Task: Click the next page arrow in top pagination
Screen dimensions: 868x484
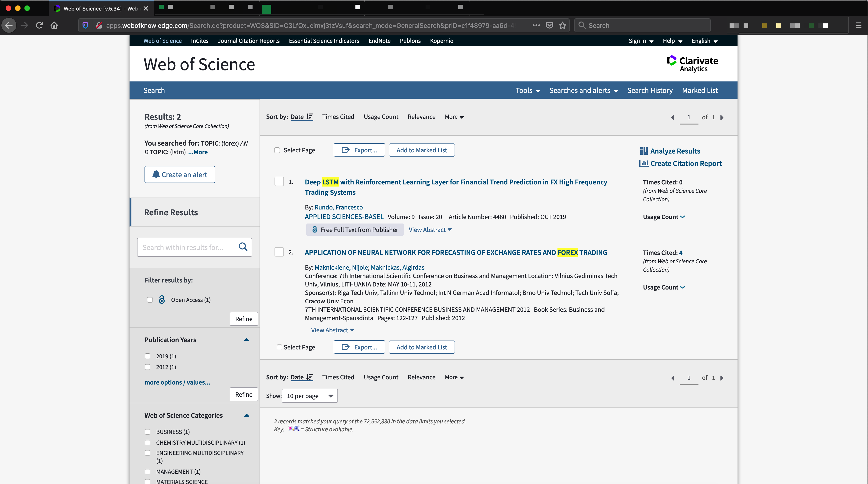Action: click(x=722, y=117)
